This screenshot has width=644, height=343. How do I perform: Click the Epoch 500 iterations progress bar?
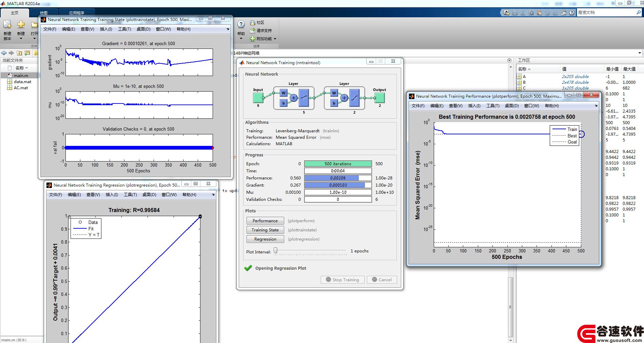(338, 164)
